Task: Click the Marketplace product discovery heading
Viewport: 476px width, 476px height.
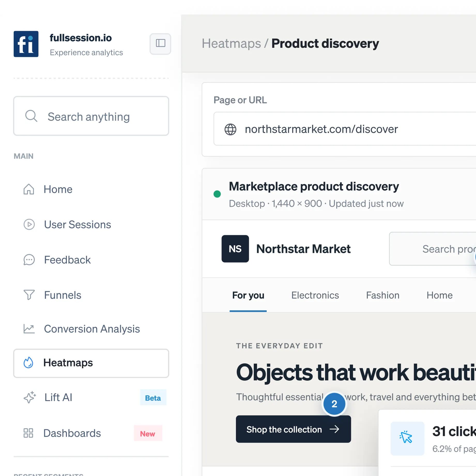Action: [314, 186]
